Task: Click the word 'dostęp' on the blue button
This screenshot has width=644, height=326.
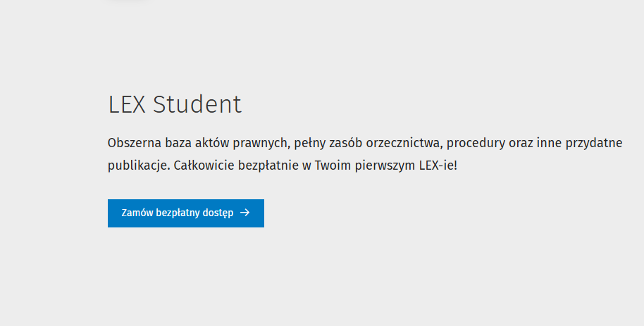Action: tap(218, 213)
